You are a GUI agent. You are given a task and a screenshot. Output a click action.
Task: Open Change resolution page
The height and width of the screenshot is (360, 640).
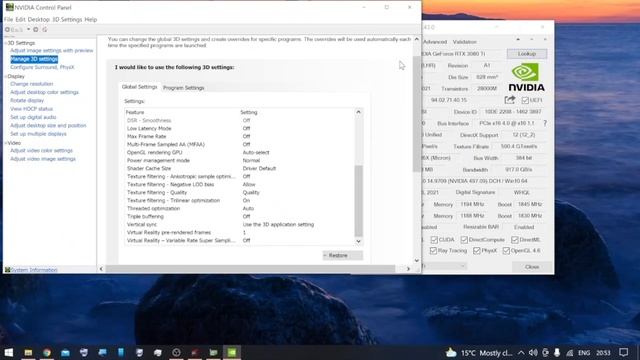[x=31, y=84]
